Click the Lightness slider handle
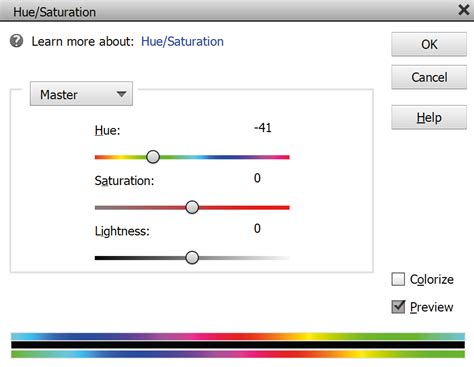Image resolution: width=474 pixels, height=367 pixels. pos(192,258)
